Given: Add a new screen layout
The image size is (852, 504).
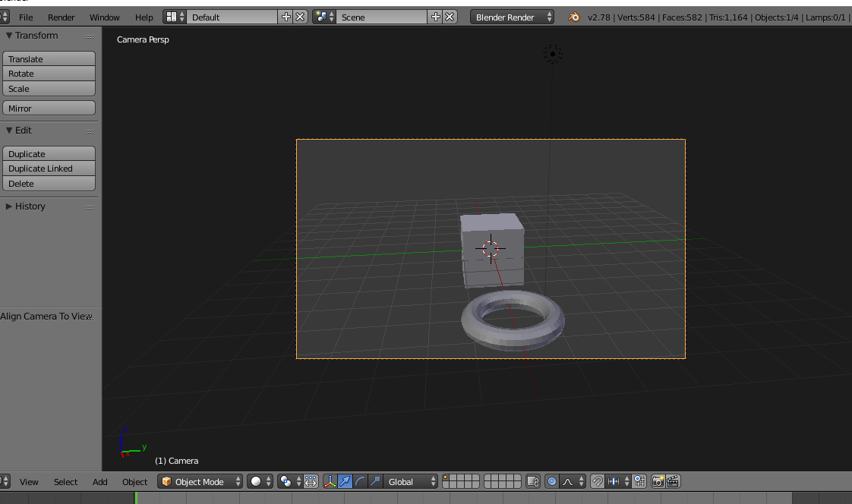Looking at the screenshot, I should click(286, 17).
